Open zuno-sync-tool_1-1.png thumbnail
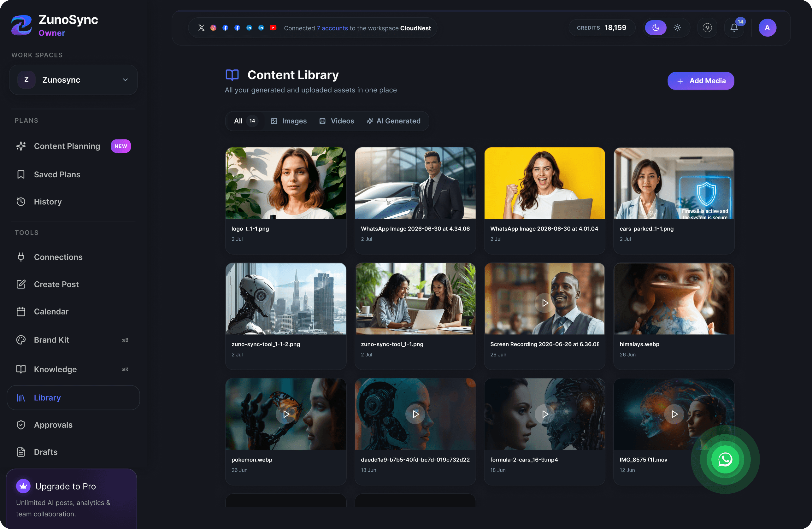The width and height of the screenshot is (812, 529). click(x=415, y=298)
